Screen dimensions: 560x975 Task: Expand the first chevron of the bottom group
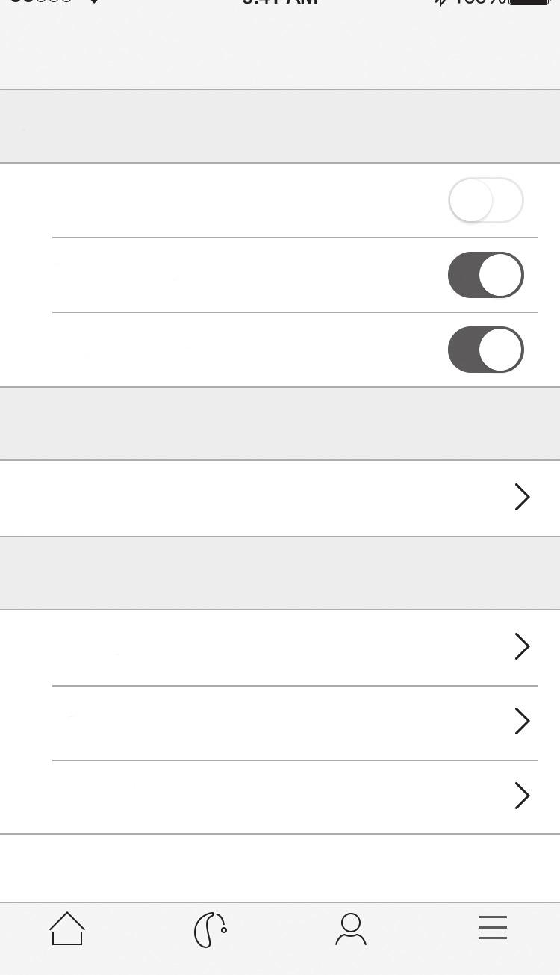[523, 646]
